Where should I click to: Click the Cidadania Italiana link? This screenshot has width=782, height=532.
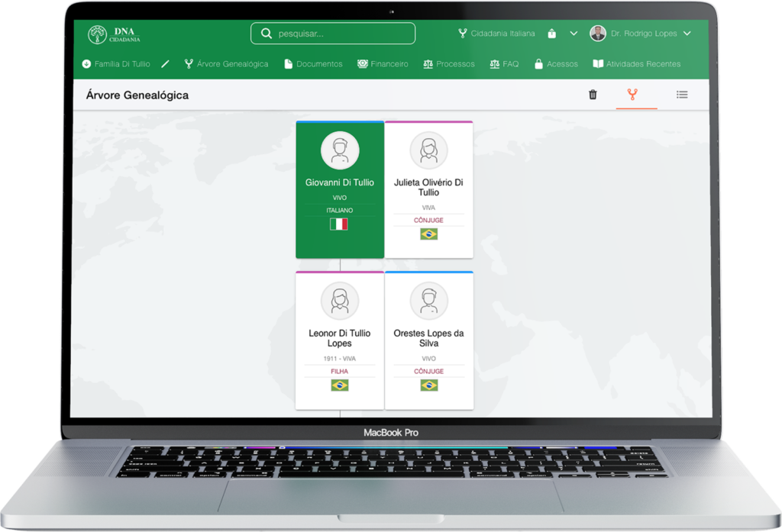click(x=496, y=34)
